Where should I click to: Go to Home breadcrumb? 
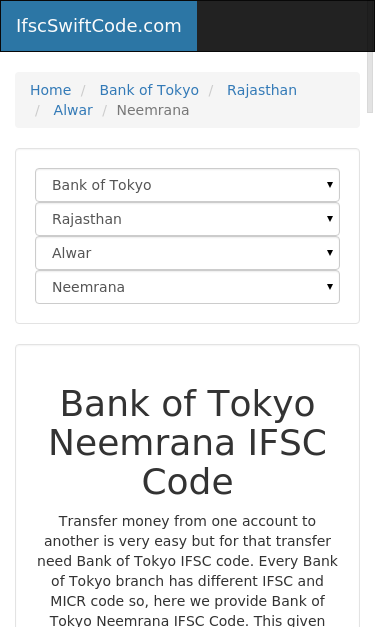(x=50, y=90)
